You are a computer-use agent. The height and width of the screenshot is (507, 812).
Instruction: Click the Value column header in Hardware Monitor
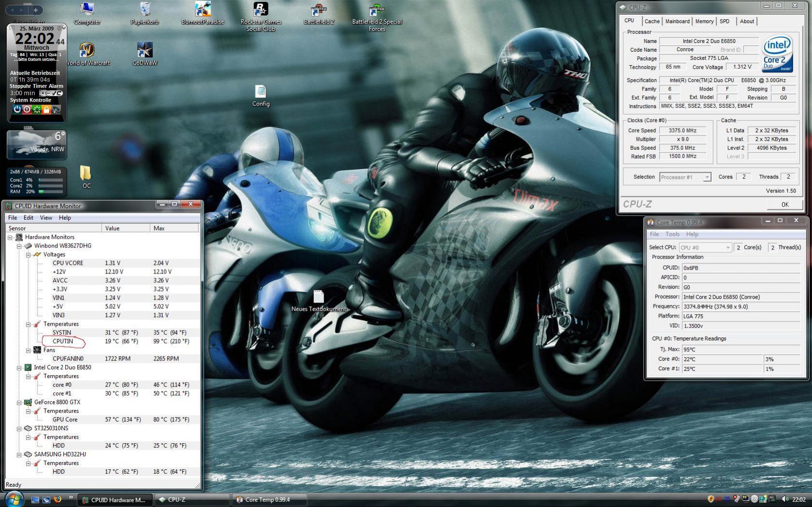pos(126,228)
